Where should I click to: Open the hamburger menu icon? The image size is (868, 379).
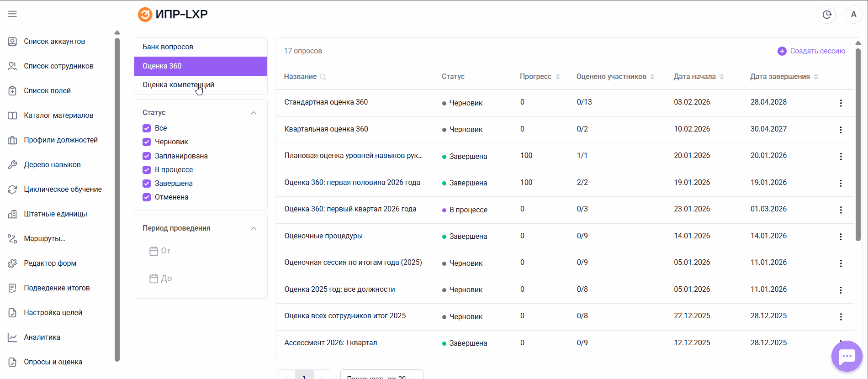pyautogui.click(x=12, y=14)
